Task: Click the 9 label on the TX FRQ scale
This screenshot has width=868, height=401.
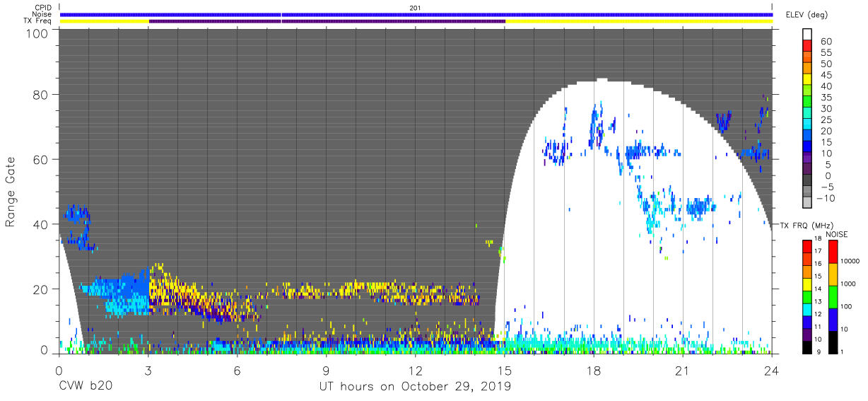Action: [818, 352]
